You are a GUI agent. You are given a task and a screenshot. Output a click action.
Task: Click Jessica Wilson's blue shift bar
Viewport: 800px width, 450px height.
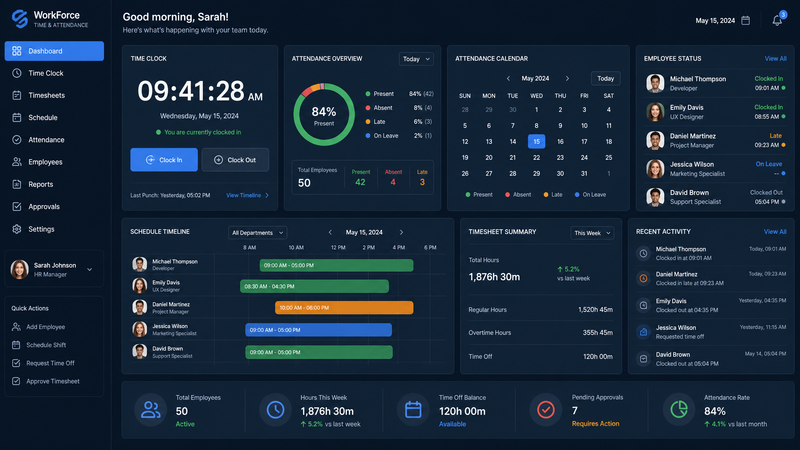318,330
